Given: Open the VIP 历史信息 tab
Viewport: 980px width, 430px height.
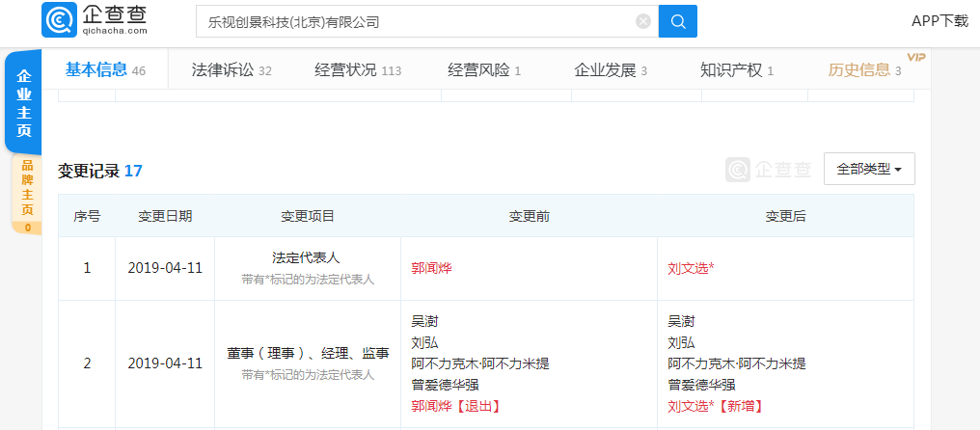Looking at the screenshot, I should pyautogui.click(x=865, y=70).
